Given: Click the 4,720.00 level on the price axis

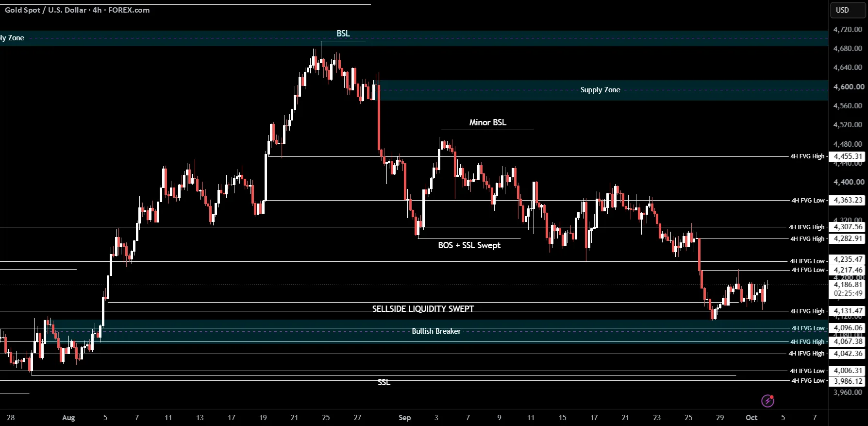Looking at the screenshot, I should click(x=848, y=30).
